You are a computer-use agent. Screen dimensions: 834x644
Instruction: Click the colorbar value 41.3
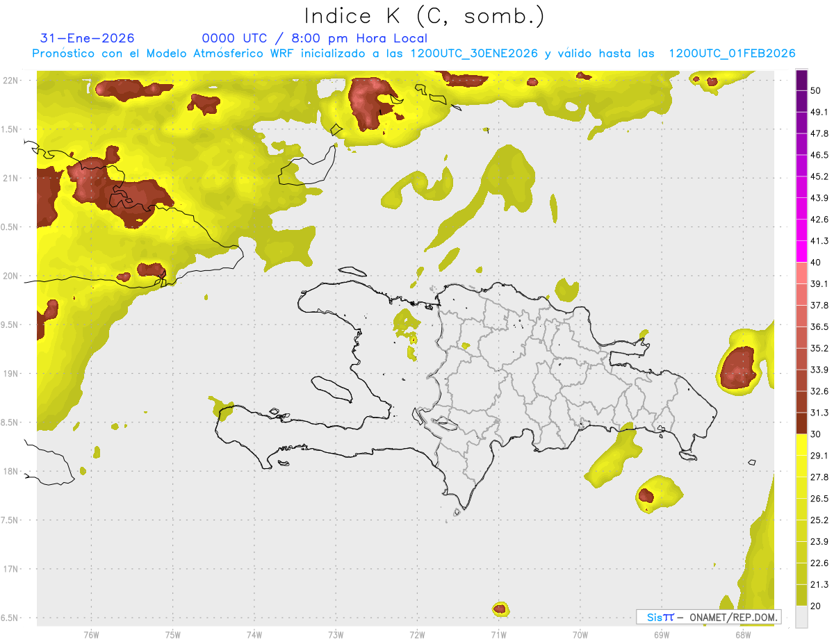pos(819,241)
